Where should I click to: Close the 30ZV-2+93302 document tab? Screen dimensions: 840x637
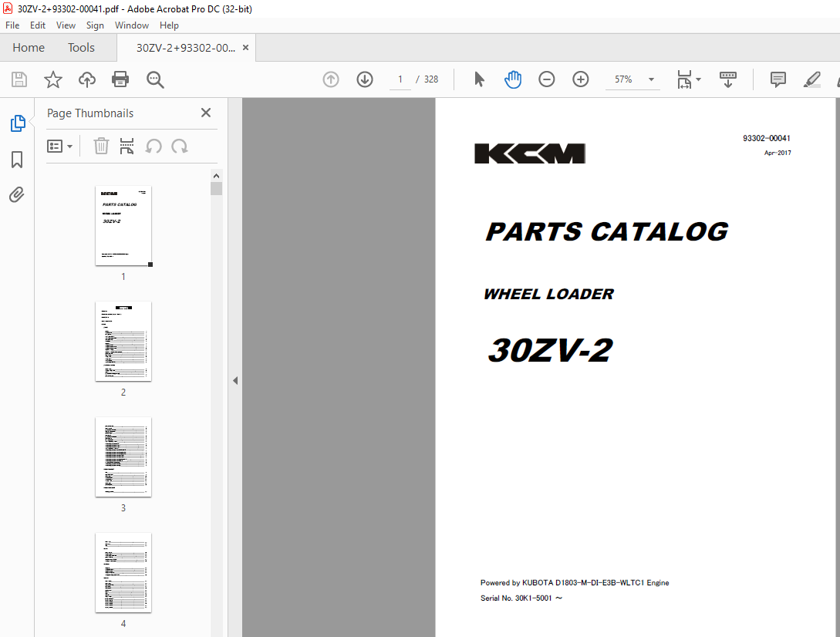pos(245,47)
